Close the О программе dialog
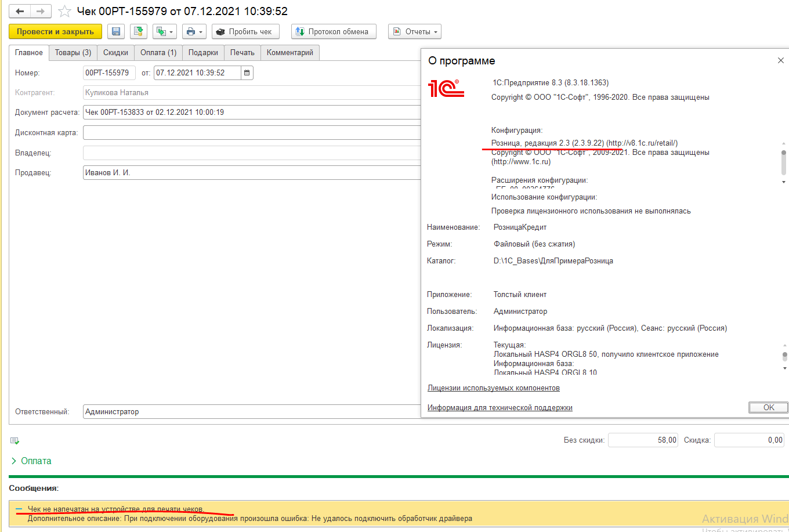Viewport: 789px width, 532px height. coord(780,60)
